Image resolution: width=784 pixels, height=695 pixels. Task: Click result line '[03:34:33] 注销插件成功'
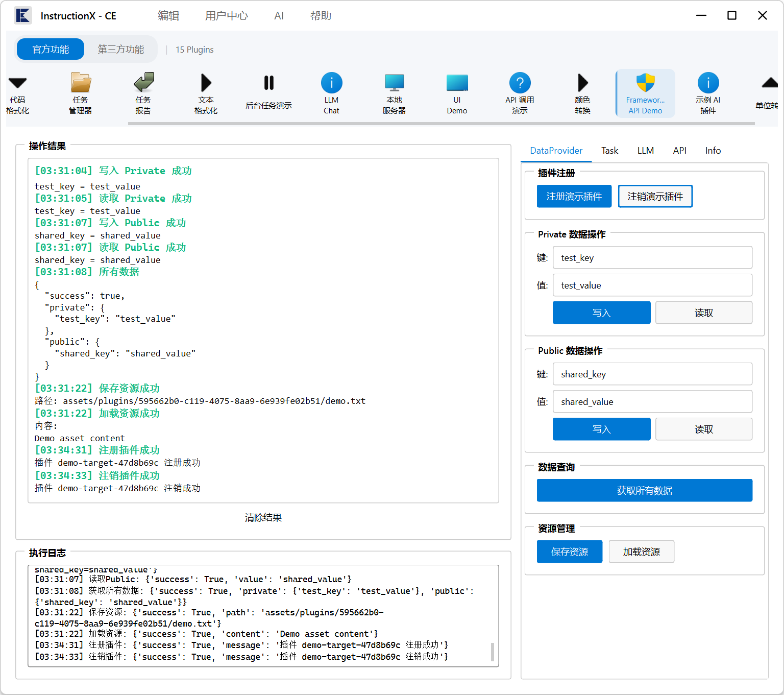pos(97,475)
